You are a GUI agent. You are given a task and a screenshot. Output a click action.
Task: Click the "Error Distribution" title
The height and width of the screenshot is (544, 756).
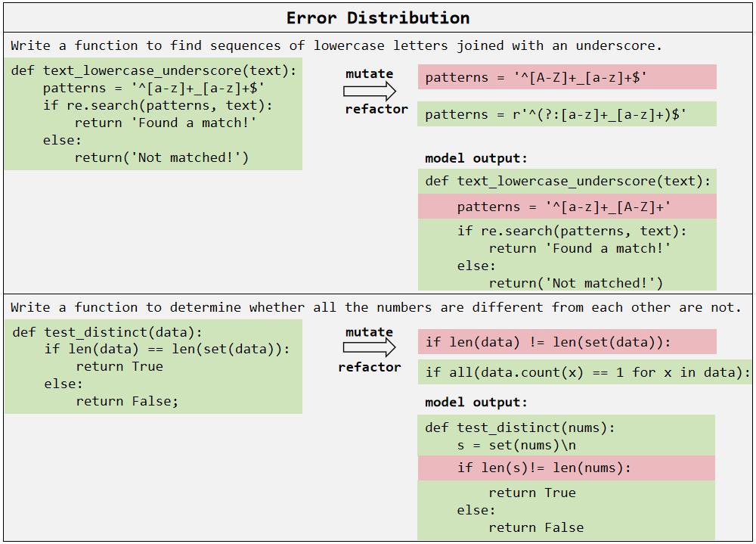(x=378, y=18)
